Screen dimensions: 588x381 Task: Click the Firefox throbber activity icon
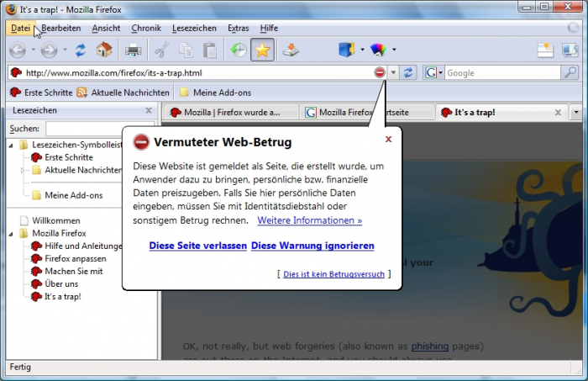(x=573, y=28)
